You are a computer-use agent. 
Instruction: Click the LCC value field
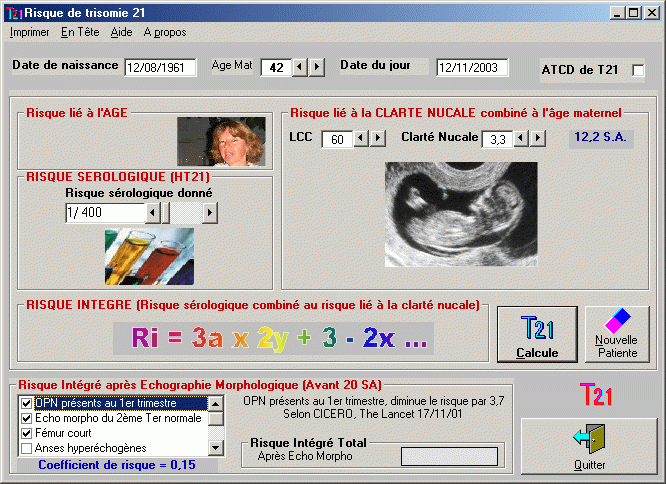coord(337,139)
